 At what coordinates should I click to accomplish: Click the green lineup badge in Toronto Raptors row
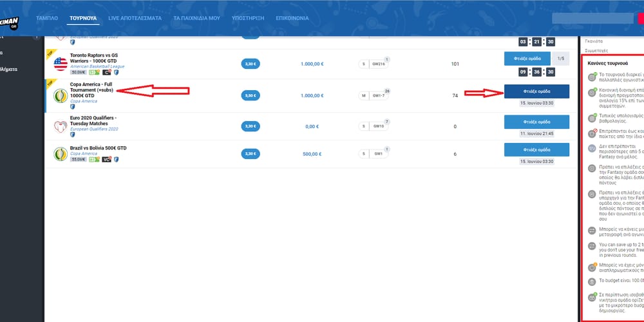click(x=95, y=72)
